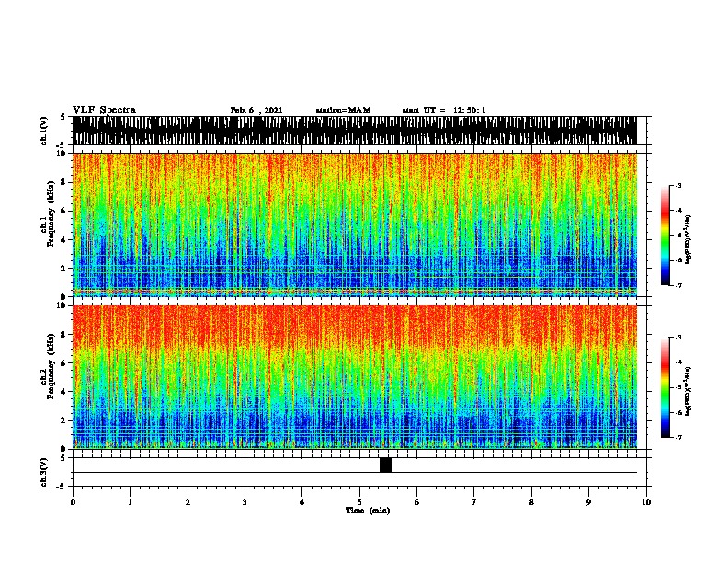The width and height of the screenshot is (728, 563).
Task: Click the "station=MAM" label
Action: (343, 110)
